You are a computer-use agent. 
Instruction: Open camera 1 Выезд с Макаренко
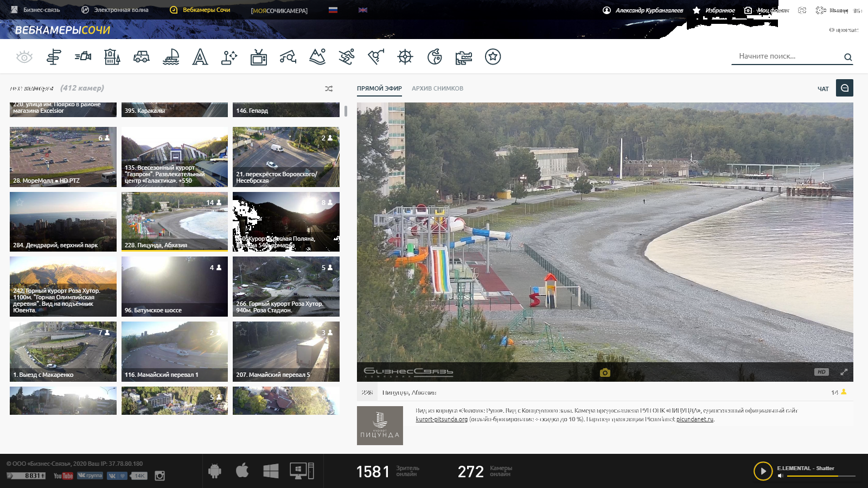pyautogui.click(x=63, y=351)
